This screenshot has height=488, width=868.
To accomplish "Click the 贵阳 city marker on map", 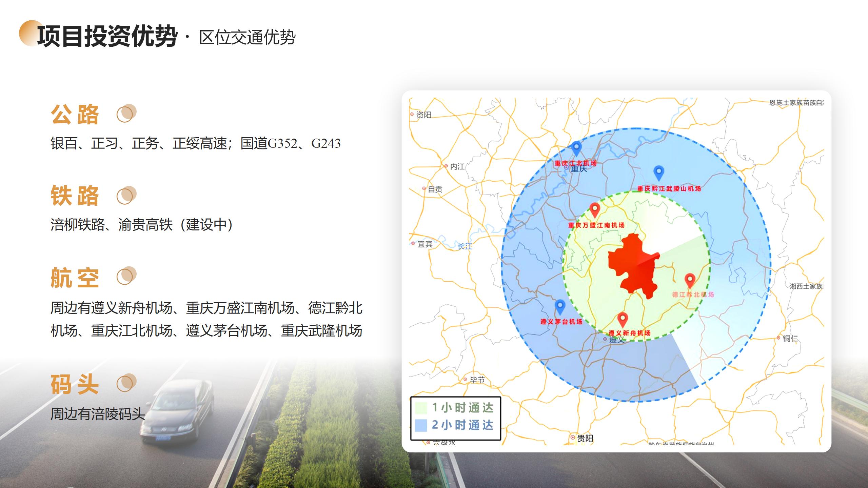I will click(573, 438).
